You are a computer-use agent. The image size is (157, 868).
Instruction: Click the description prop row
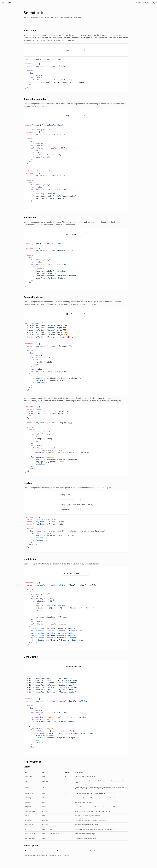[76, 825]
